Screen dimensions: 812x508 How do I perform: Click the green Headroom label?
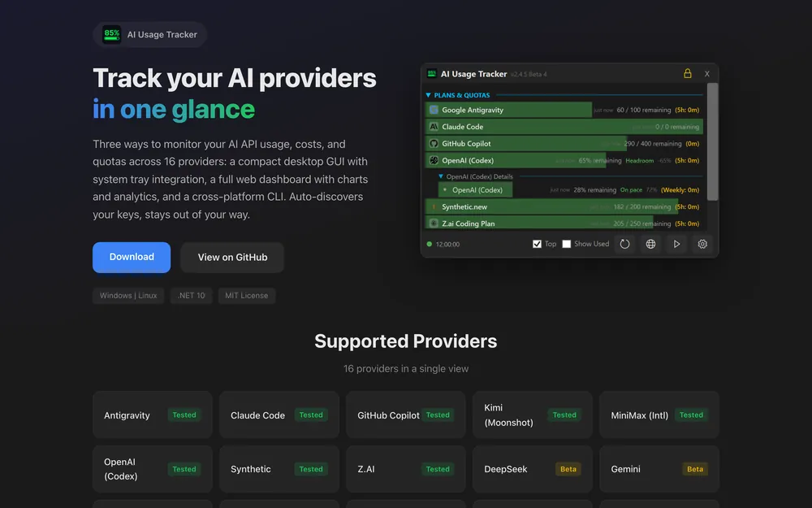(x=640, y=161)
